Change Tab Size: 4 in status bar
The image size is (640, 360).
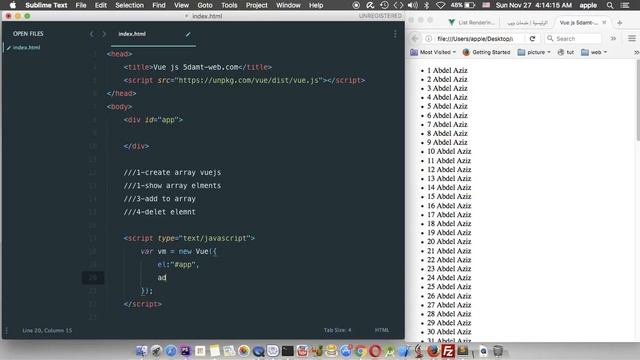click(x=337, y=330)
